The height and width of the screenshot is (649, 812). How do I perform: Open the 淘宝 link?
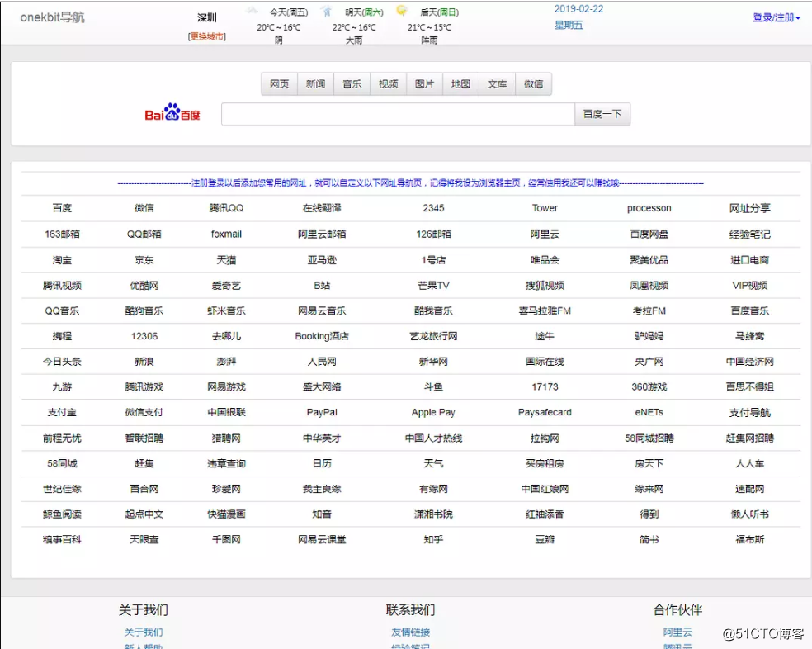(62, 260)
